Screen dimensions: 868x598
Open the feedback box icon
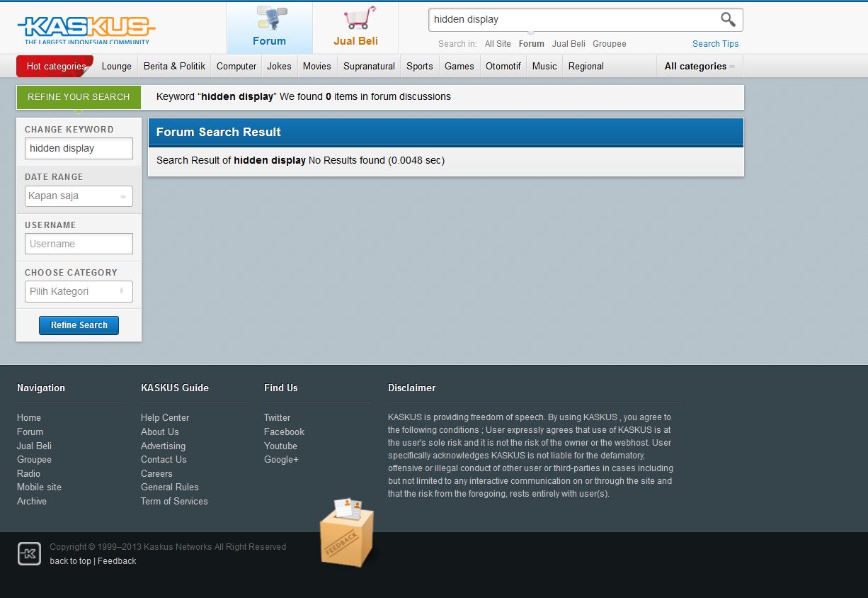click(347, 532)
